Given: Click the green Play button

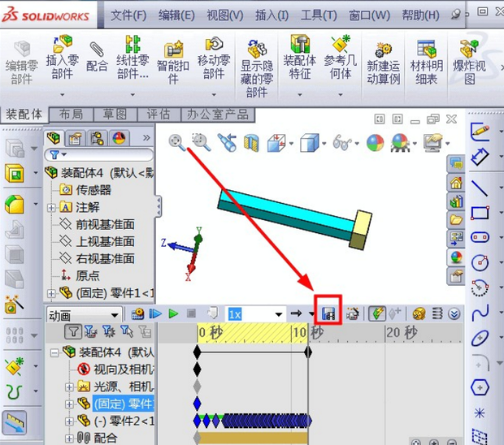Looking at the screenshot, I should pyautogui.click(x=173, y=313).
